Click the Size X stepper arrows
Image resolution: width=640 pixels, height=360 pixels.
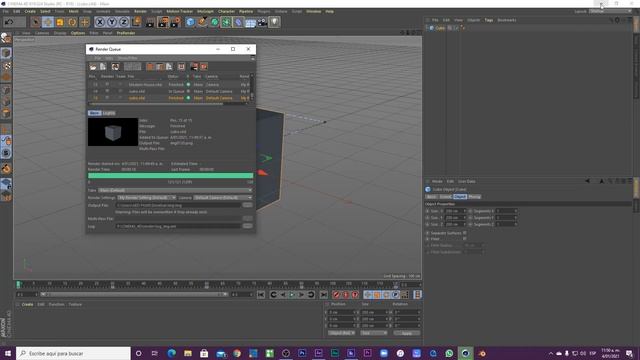pos(464,211)
